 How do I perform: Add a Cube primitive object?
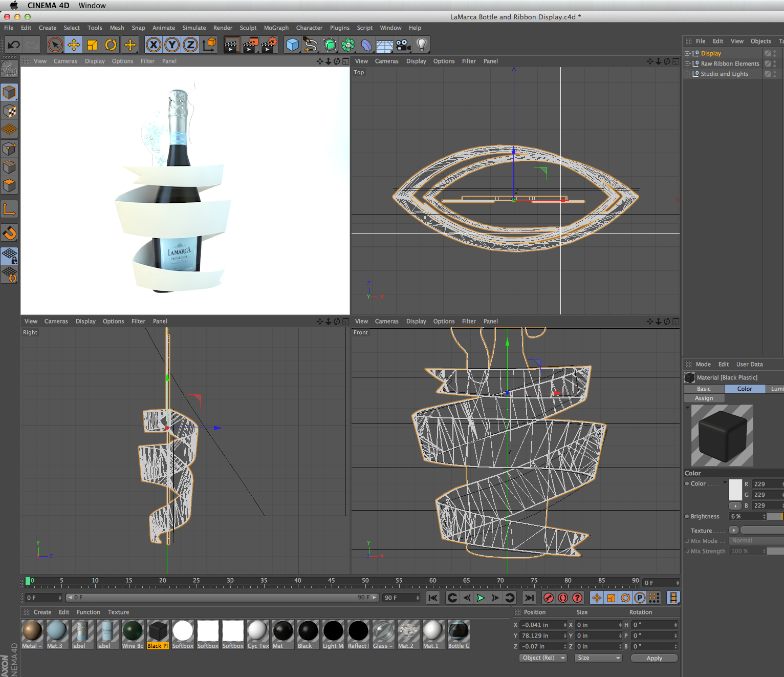click(x=292, y=45)
